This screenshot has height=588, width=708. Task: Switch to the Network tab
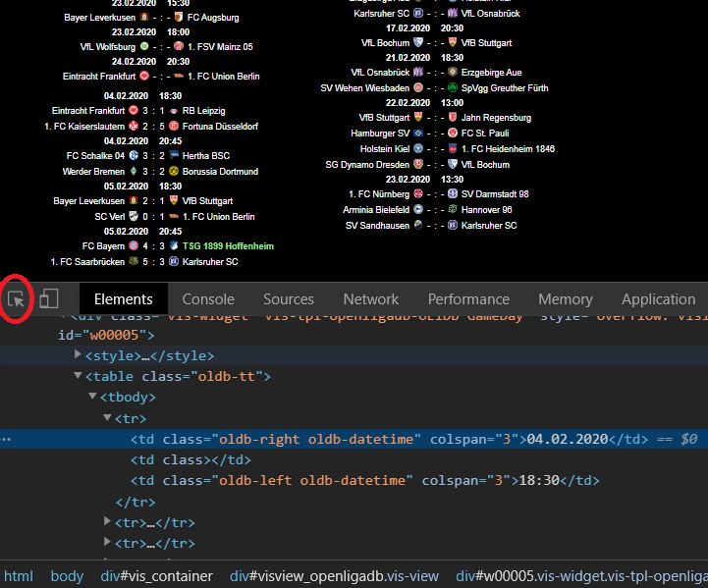pos(371,299)
